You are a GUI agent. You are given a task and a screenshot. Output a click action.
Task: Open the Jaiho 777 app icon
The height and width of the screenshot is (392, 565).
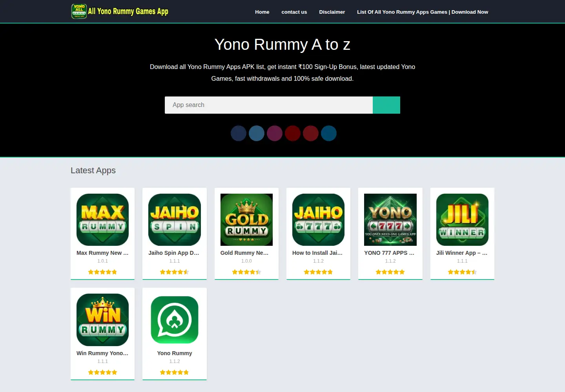pos(318,220)
